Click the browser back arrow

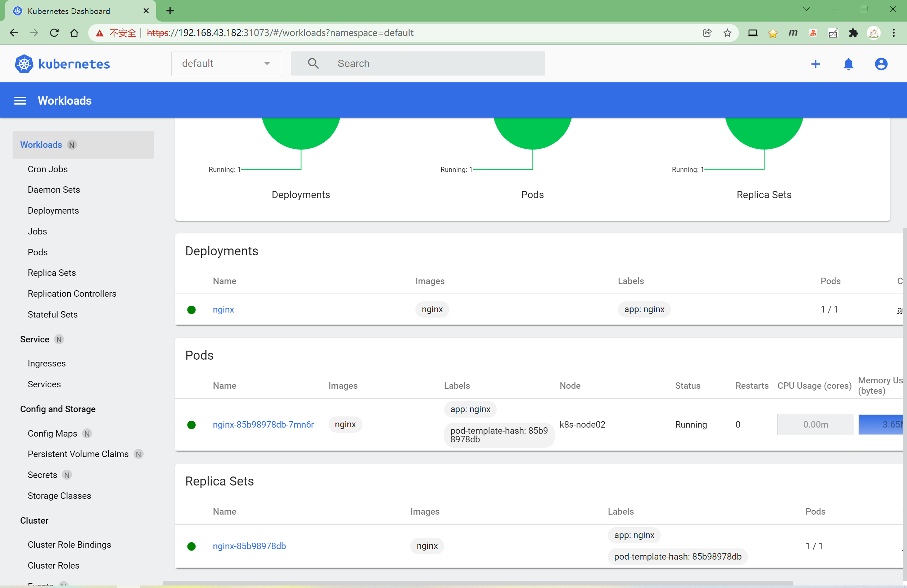coord(14,33)
